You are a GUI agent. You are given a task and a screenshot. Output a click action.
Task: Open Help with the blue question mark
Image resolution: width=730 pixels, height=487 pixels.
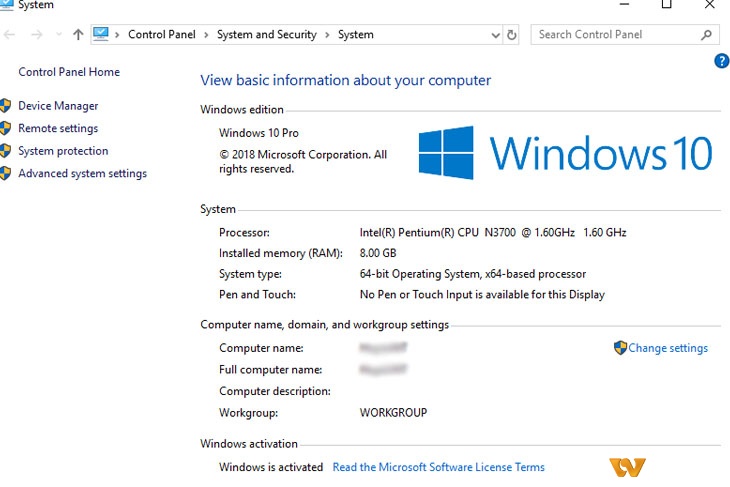coord(721,62)
